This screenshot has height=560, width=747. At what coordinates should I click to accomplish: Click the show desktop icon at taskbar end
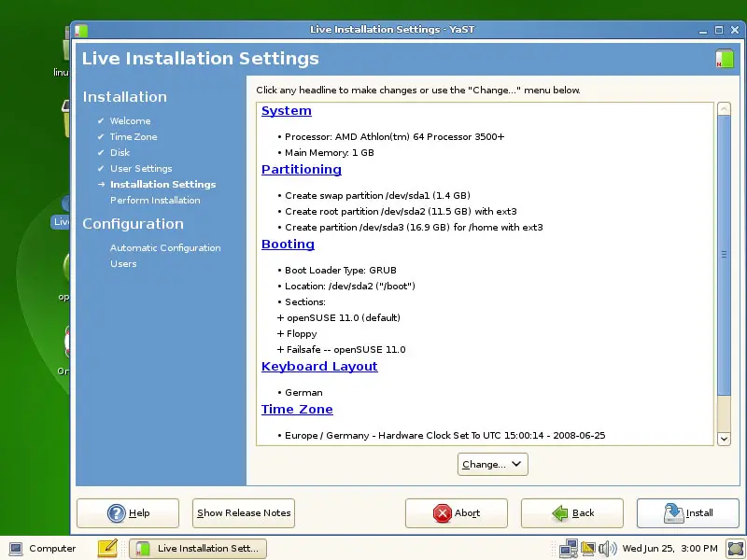coord(736,549)
